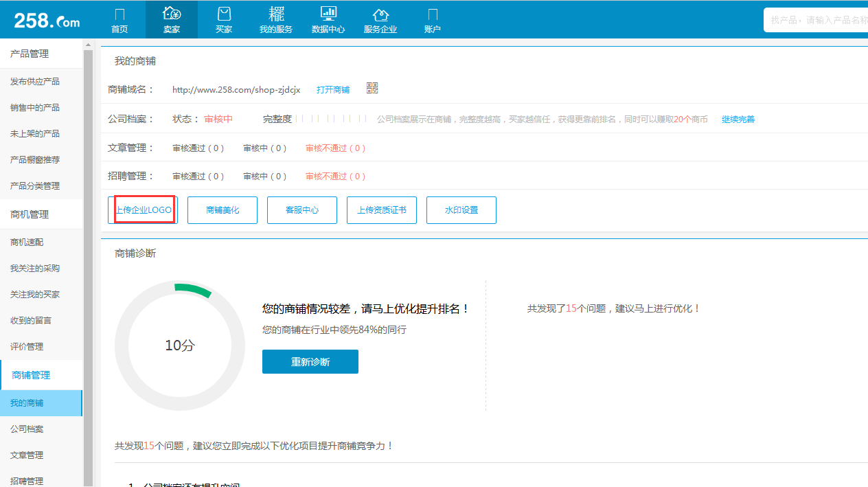Click the 10分 score ring chart

(x=180, y=346)
